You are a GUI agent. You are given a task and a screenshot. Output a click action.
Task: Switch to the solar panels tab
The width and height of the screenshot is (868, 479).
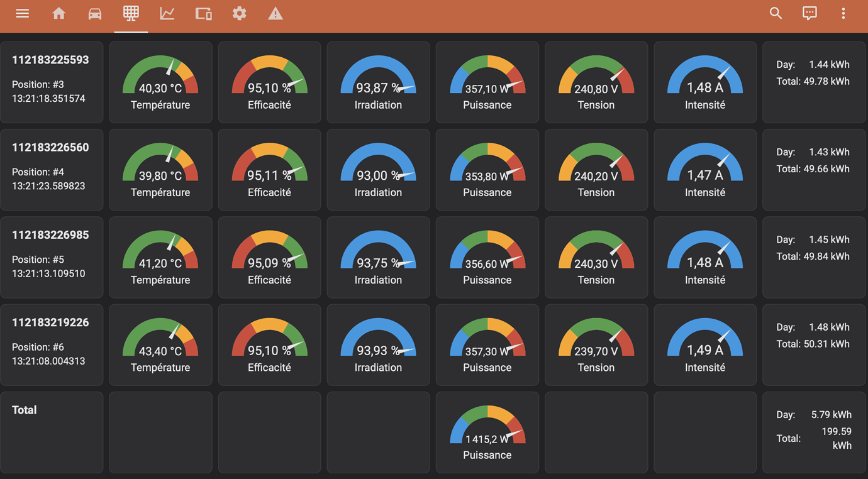131,13
